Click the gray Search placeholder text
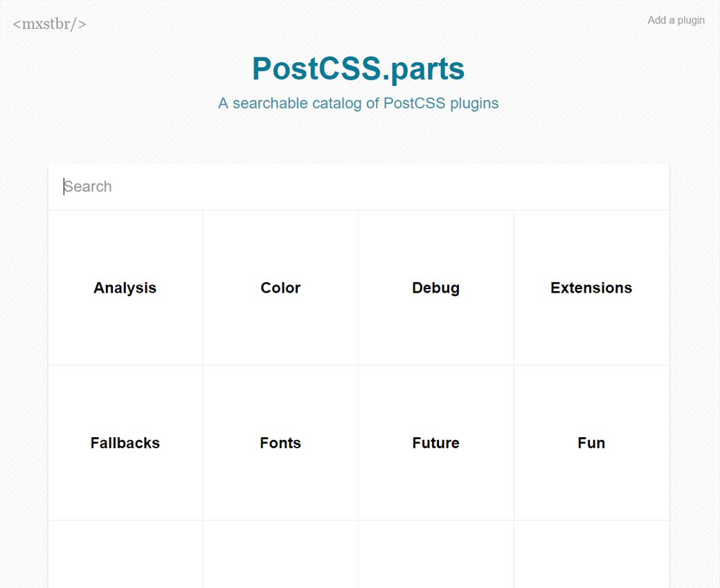This screenshot has height=588, width=720. point(89,187)
